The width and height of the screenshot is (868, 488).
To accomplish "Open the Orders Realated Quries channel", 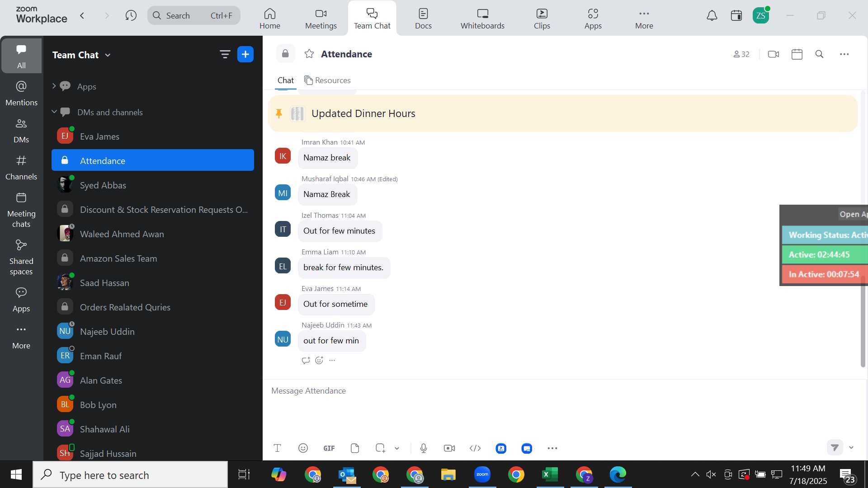I will pos(153,307).
